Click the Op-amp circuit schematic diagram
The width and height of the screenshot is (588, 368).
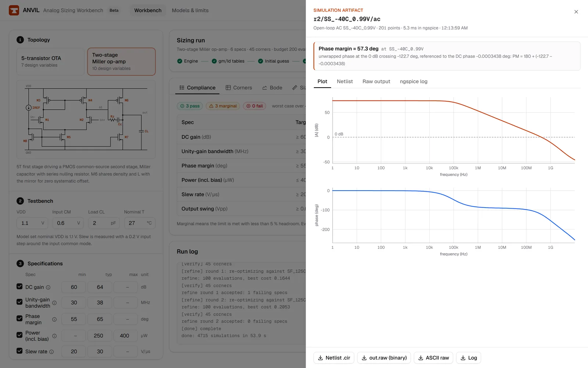point(86,120)
